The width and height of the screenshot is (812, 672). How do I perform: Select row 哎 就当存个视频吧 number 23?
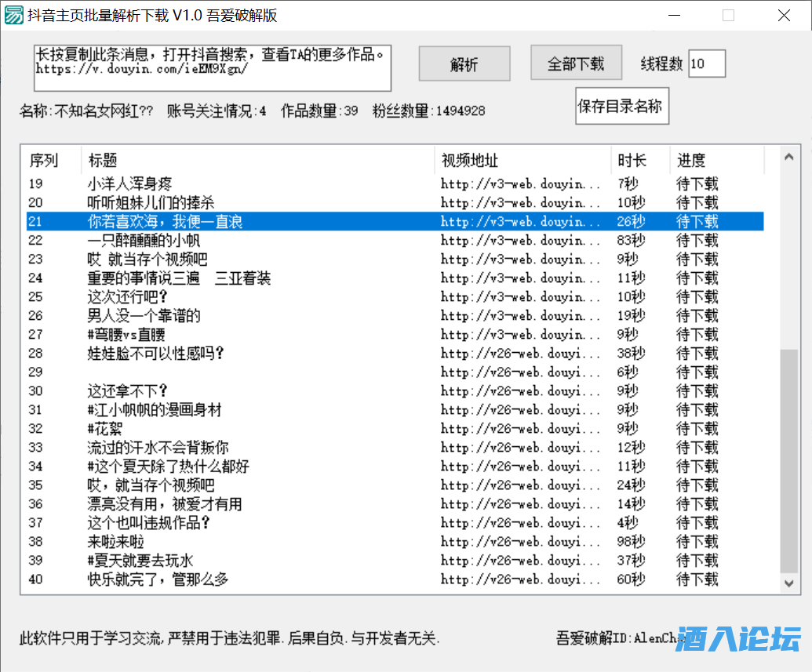click(x=395, y=259)
